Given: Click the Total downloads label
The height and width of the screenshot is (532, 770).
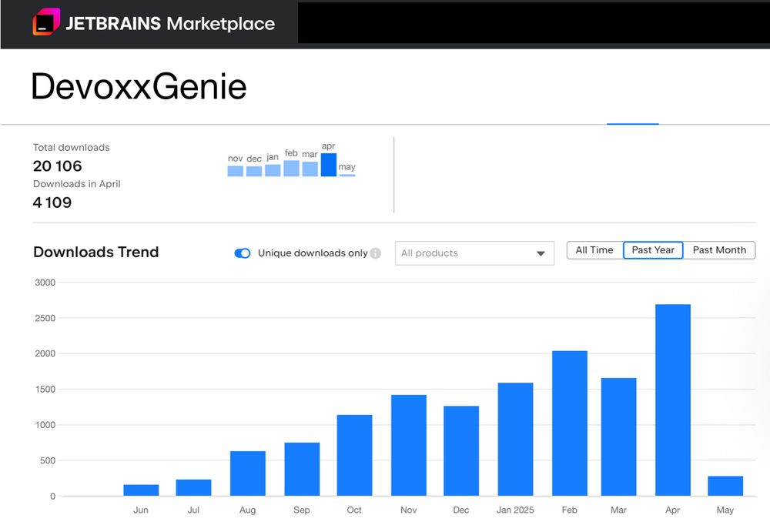Looking at the screenshot, I should tap(71, 147).
